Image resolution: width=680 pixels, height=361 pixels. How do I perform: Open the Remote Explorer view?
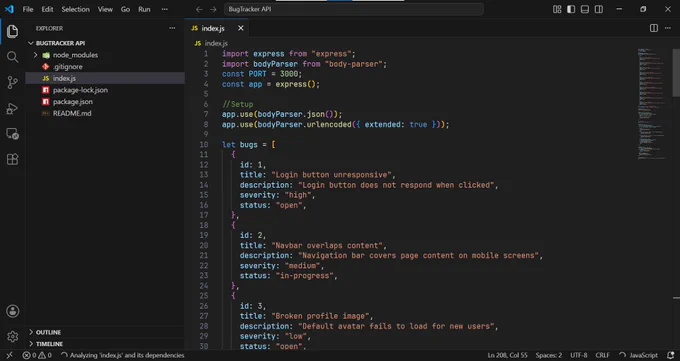[x=13, y=134]
